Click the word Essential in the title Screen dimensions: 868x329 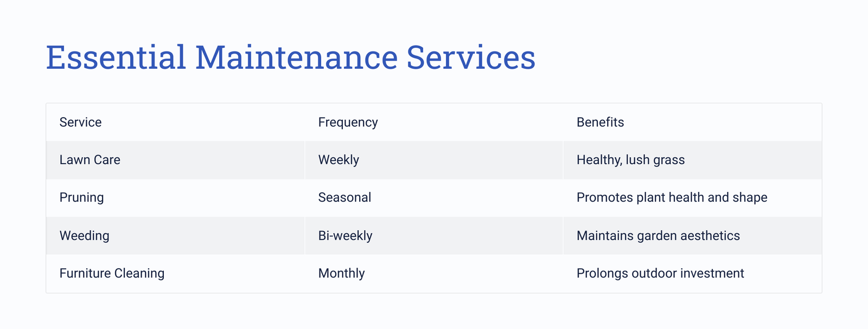coord(116,57)
